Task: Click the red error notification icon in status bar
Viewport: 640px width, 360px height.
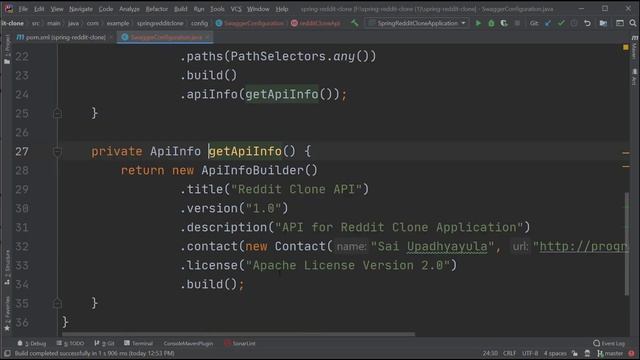Action: (631, 353)
